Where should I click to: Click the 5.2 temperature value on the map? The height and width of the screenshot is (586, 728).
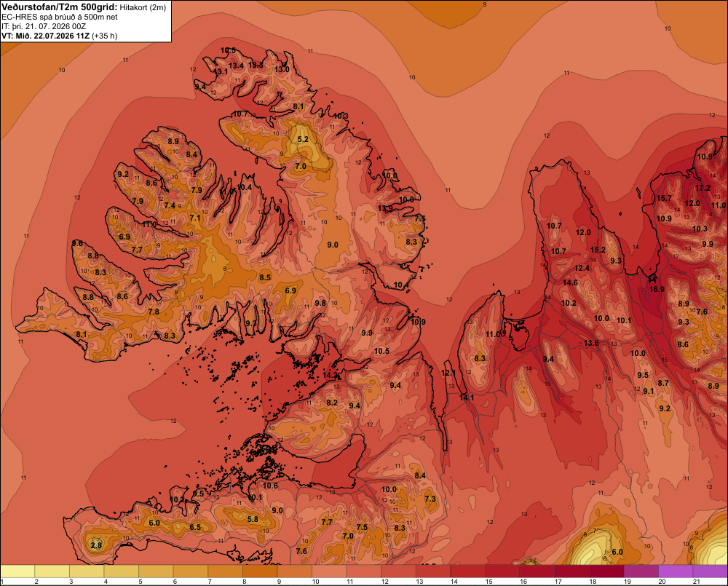point(303,139)
